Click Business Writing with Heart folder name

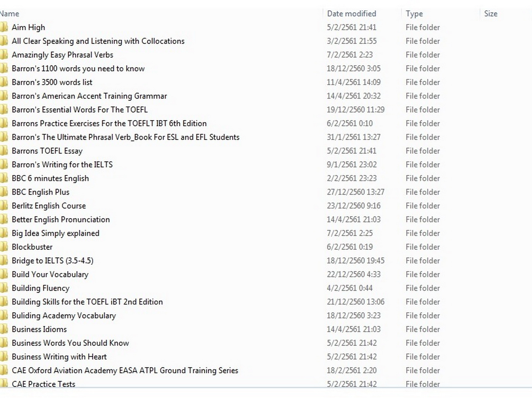tap(59, 357)
